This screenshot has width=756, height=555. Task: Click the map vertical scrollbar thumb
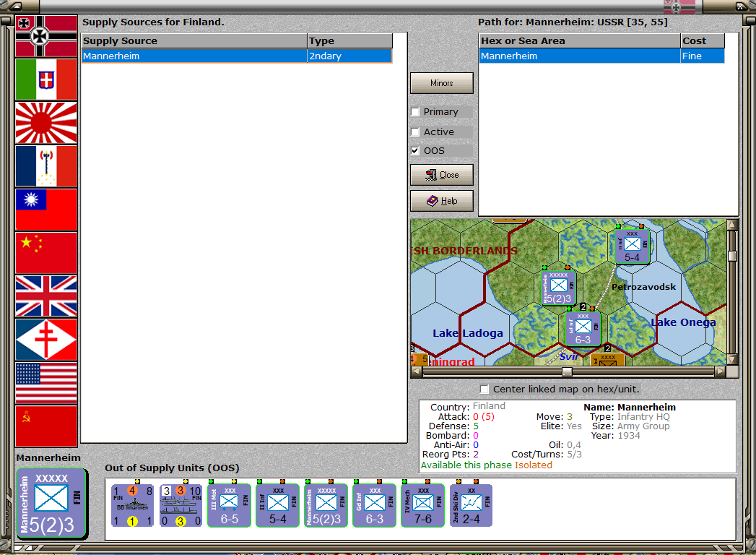click(732, 256)
